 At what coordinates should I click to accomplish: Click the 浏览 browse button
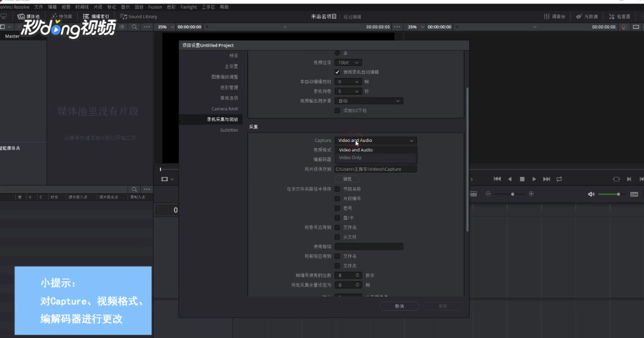point(347,179)
